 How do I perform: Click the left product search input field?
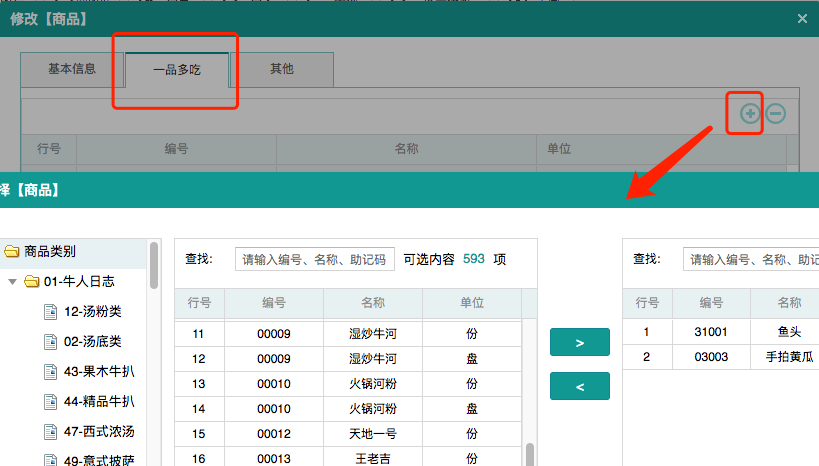pyautogui.click(x=314, y=259)
